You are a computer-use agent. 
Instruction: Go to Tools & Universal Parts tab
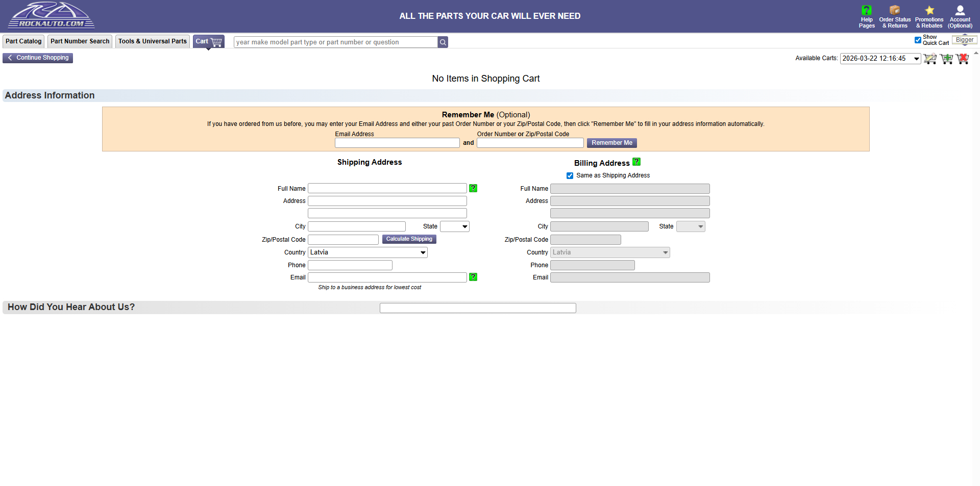pos(152,41)
